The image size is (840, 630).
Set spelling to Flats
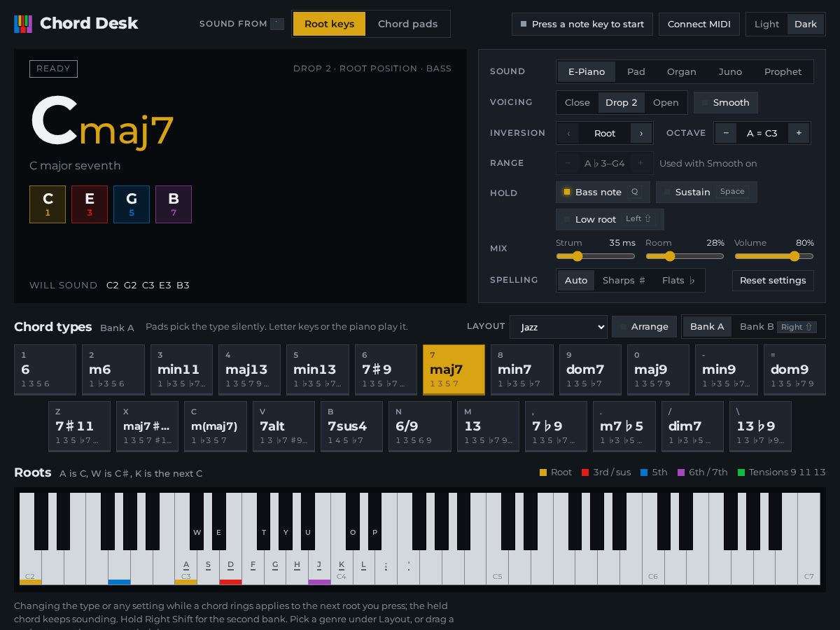[x=678, y=280]
